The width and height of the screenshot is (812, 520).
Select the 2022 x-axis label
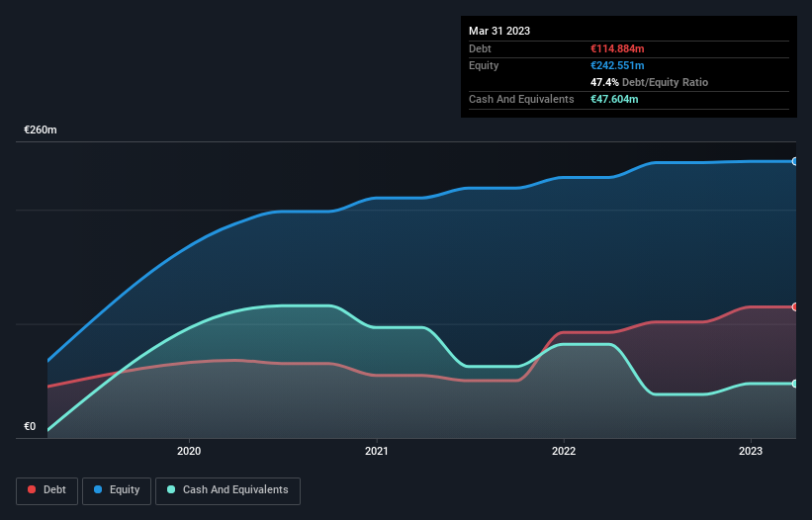(x=564, y=451)
